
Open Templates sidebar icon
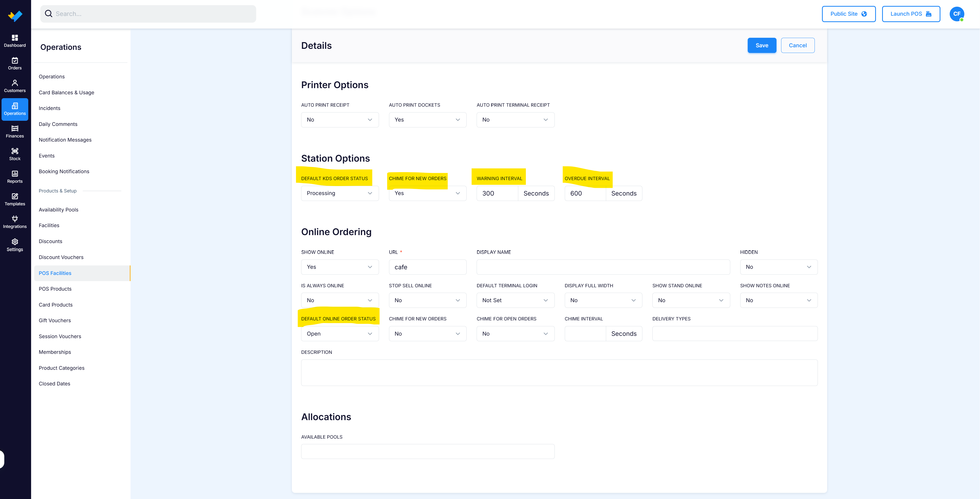point(15,200)
